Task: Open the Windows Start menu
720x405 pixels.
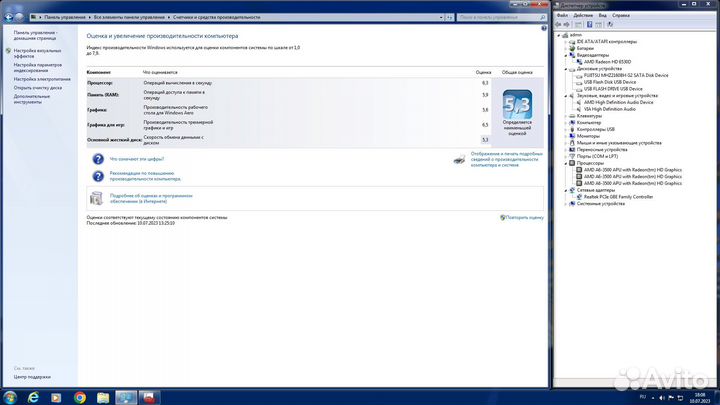Action: pyautogui.click(x=10, y=397)
